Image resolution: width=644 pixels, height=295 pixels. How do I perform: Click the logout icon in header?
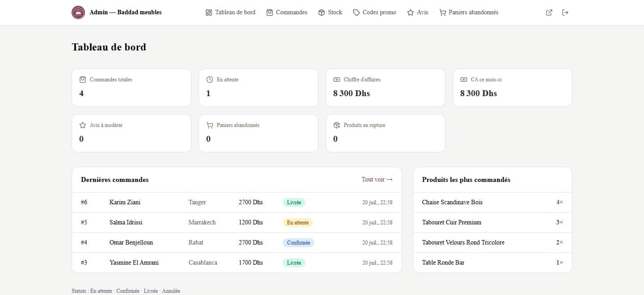click(x=565, y=13)
